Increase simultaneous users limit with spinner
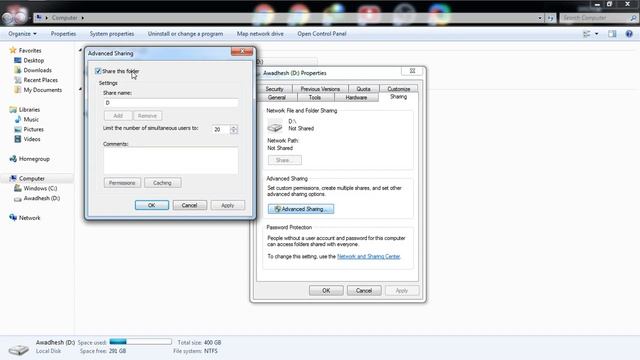 (x=233, y=127)
